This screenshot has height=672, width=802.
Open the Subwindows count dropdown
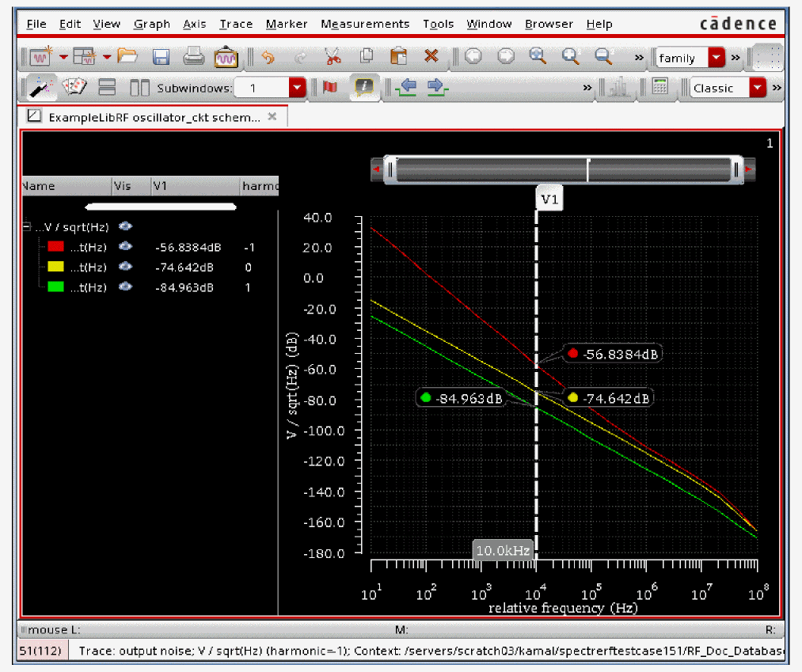tap(297, 88)
